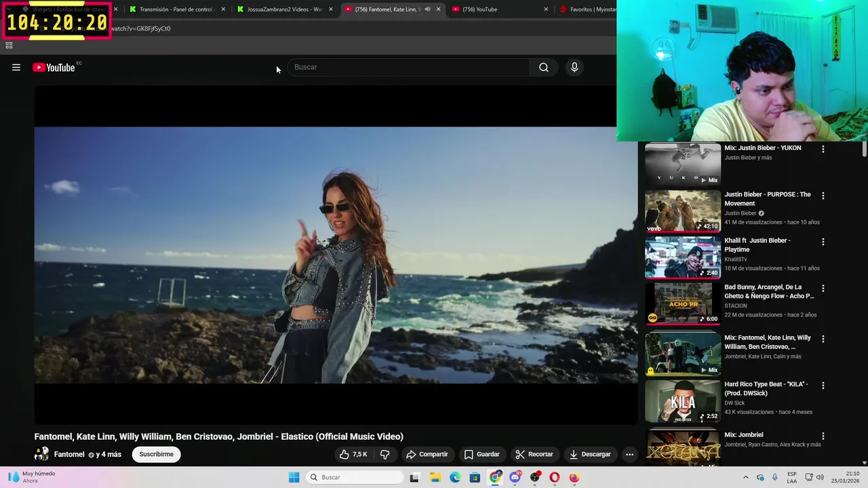Open options for Justin Bieber - PURPOSE video

click(x=823, y=195)
